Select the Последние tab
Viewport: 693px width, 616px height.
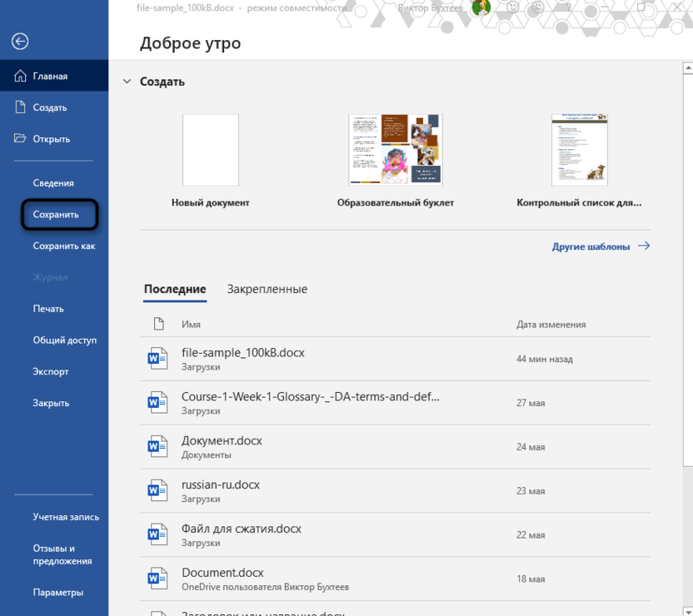[x=175, y=289]
